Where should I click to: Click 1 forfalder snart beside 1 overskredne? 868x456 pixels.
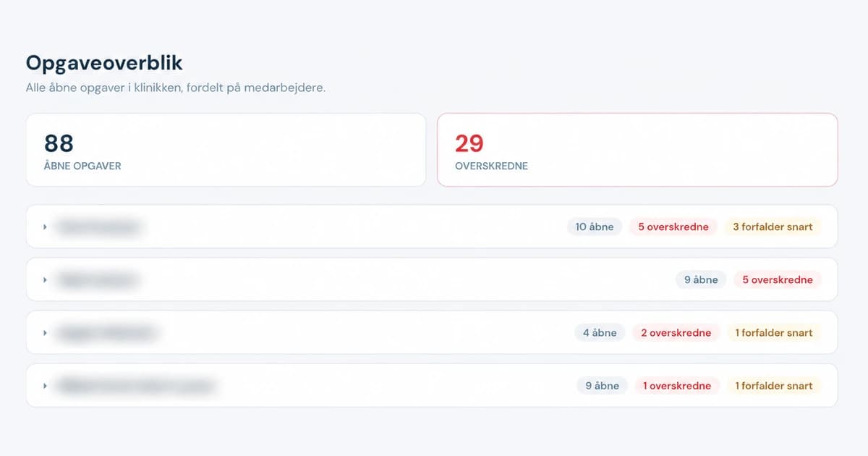(774, 386)
